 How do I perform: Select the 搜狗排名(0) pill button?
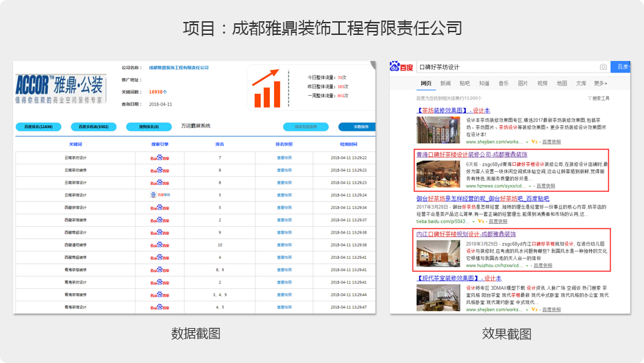pyautogui.click(x=149, y=127)
